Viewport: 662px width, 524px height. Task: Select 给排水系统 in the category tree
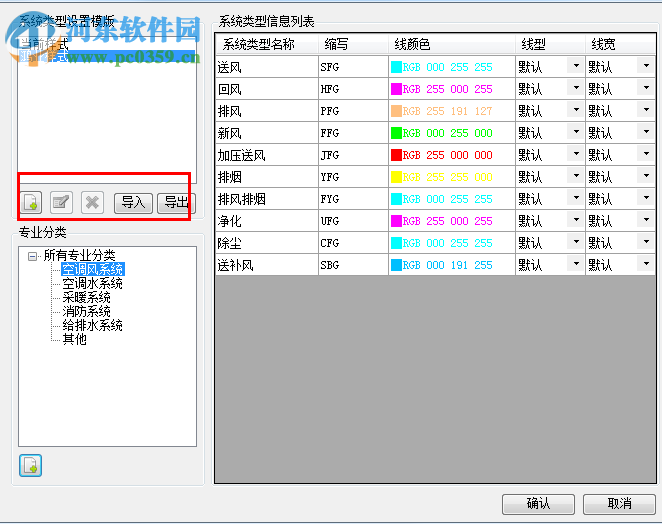(x=92, y=325)
